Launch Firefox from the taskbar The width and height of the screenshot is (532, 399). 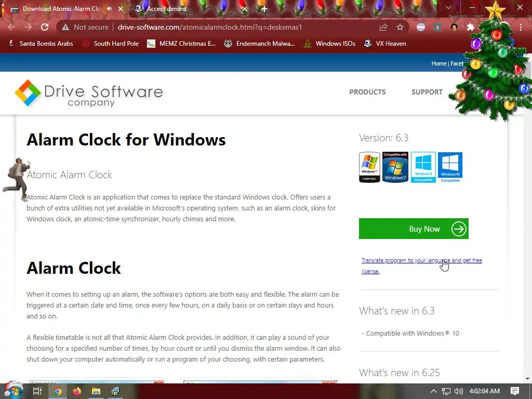click(77, 391)
